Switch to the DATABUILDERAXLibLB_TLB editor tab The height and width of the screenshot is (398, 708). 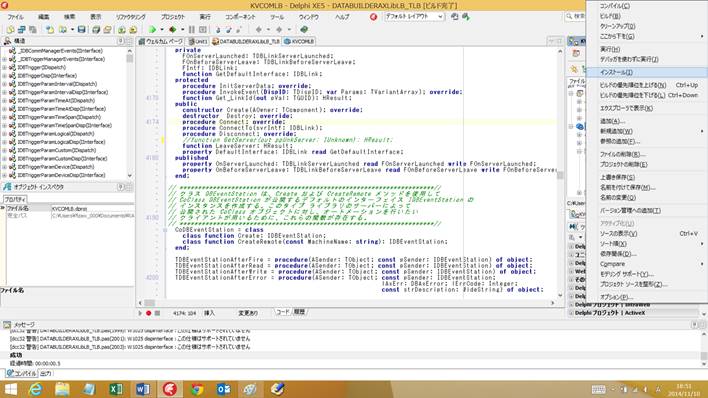tap(246, 41)
